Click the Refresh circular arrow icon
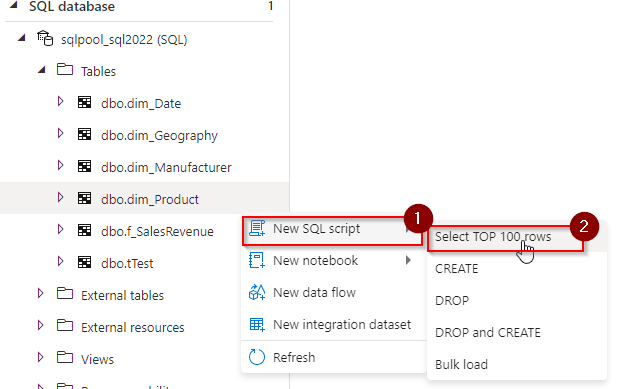623x389 pixels. point(257,357)
